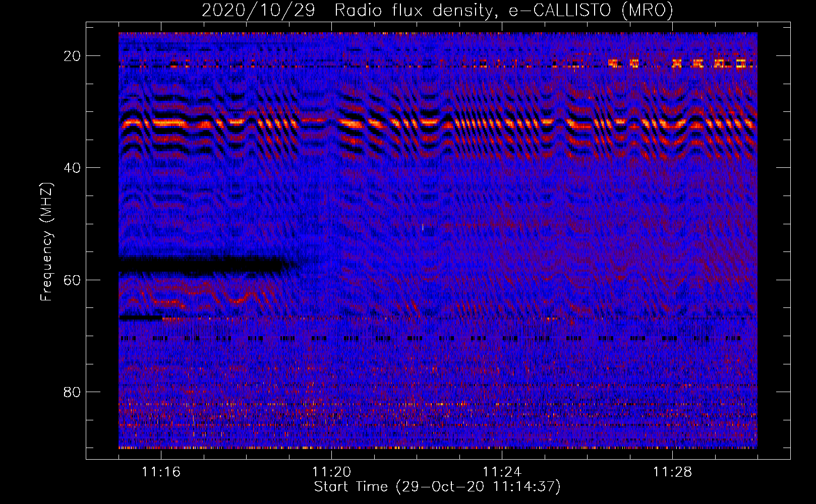This screenshot has width=816, height=504.
Task: Click the "Frequency (MHZ)" axis label
Action: click(46, 241)
